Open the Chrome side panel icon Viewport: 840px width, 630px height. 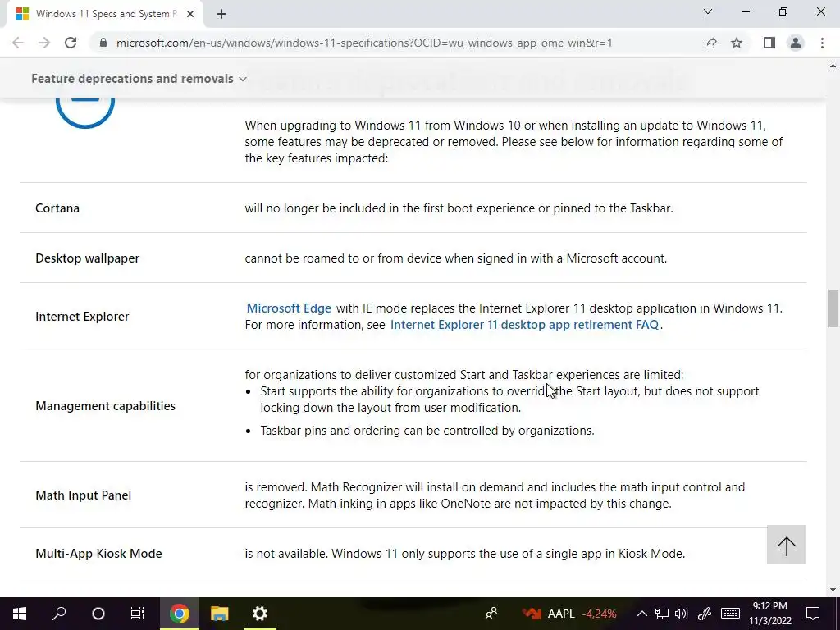(x=769, y=43)
